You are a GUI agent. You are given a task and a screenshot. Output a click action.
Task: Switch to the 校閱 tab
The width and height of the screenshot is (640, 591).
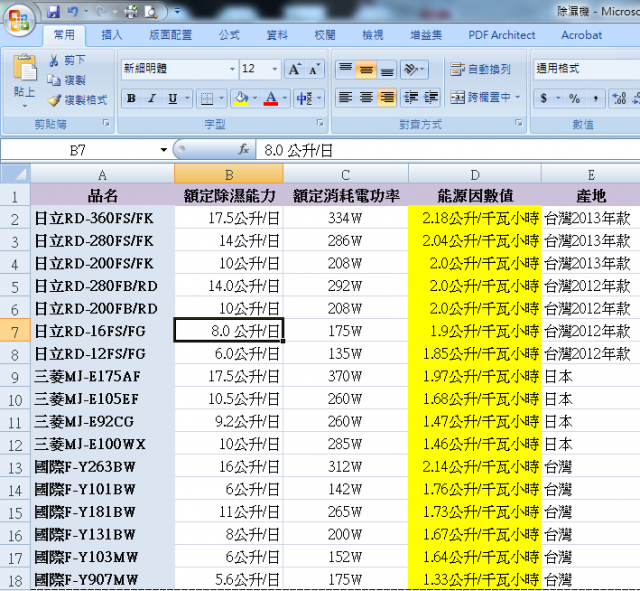point(325,35)
